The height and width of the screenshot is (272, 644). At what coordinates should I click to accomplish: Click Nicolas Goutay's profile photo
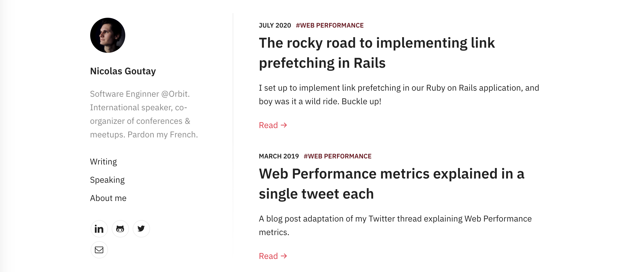(108, 35)
